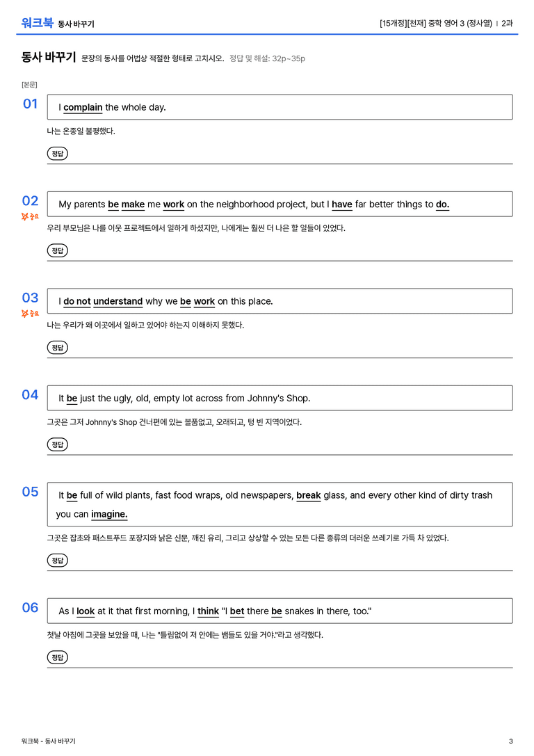
Task: Click the underlined word imagine in sentence 05
Action: [x=109, y=515]
